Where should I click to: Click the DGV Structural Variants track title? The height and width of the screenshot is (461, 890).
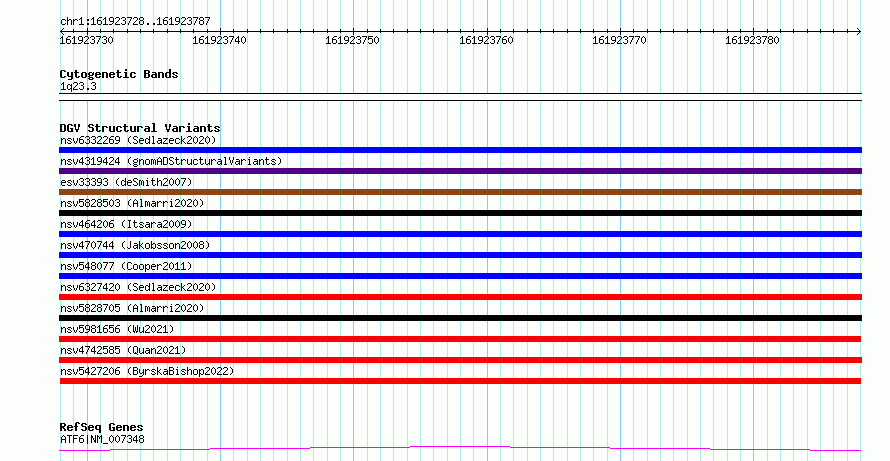140,128
